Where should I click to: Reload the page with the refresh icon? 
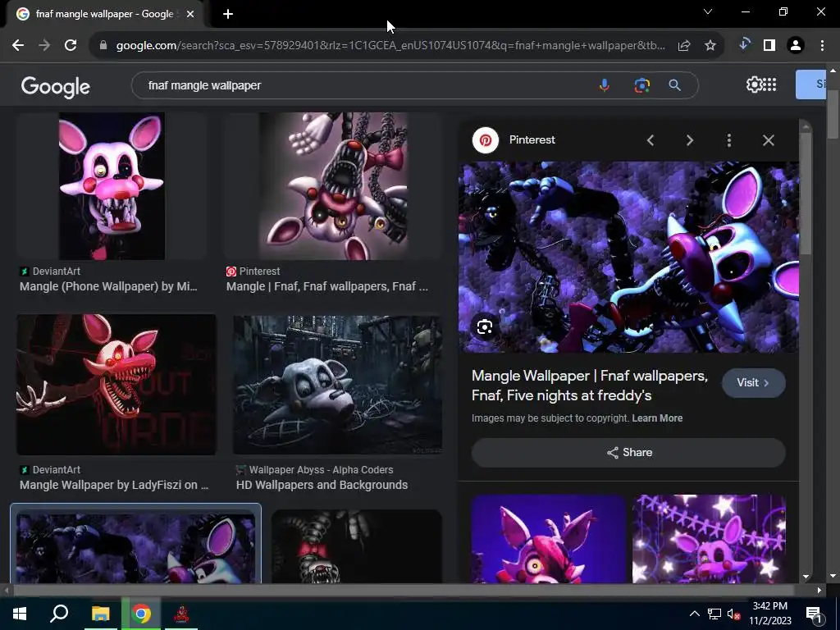pos(71,46)
